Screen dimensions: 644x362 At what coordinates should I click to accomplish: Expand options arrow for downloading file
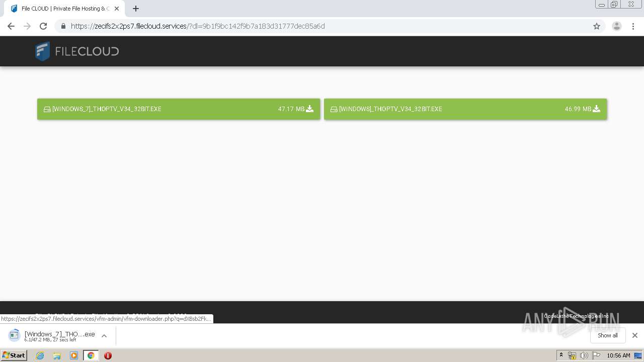104,336
